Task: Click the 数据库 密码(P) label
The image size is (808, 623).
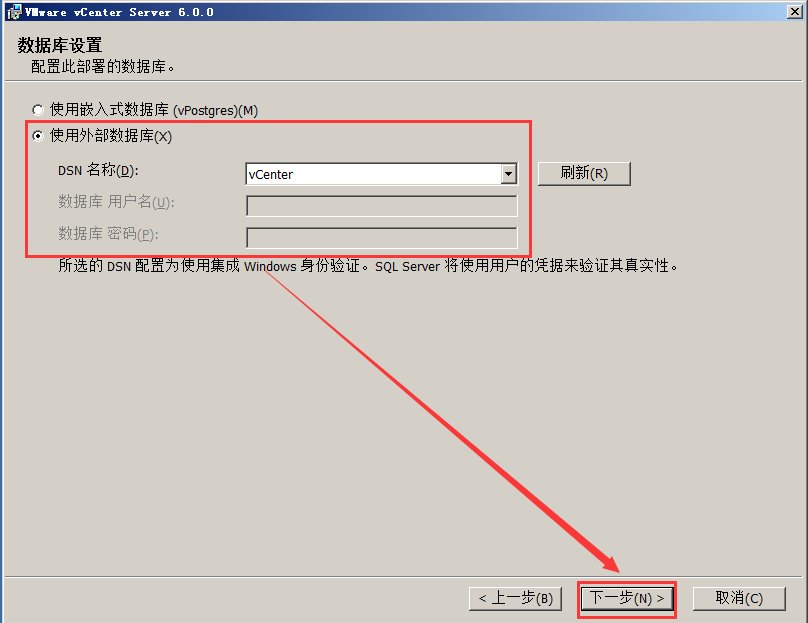Action: 108,233
